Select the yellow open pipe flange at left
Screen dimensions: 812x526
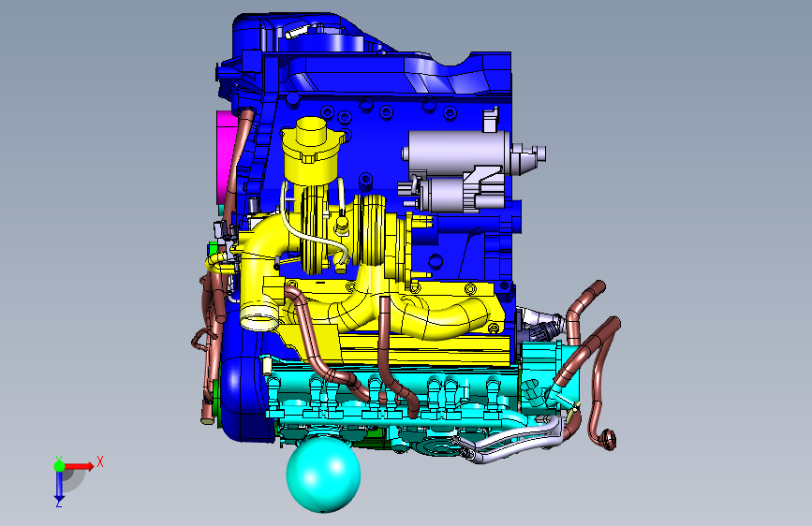[x=258, y=315]
